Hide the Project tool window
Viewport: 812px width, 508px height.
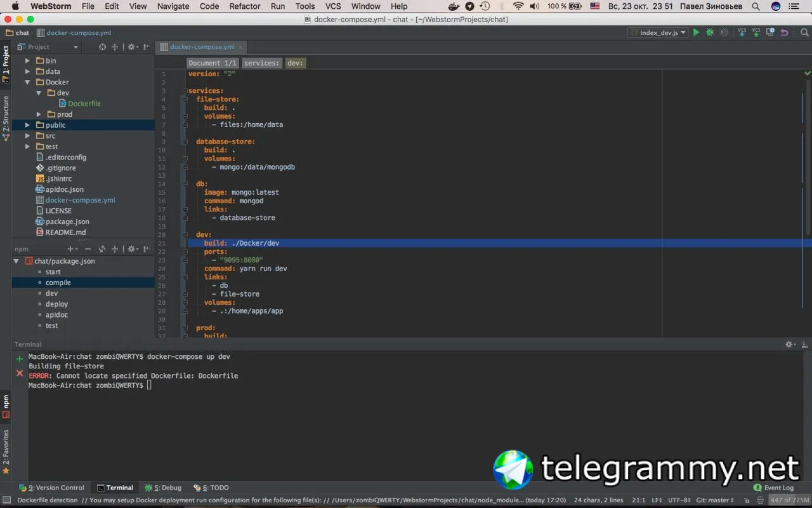(x=147, y=47)
